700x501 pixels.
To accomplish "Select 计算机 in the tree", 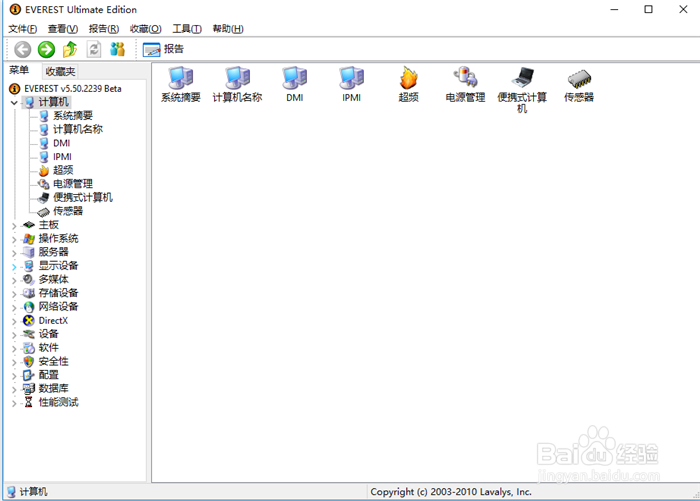I will [53, 102].
